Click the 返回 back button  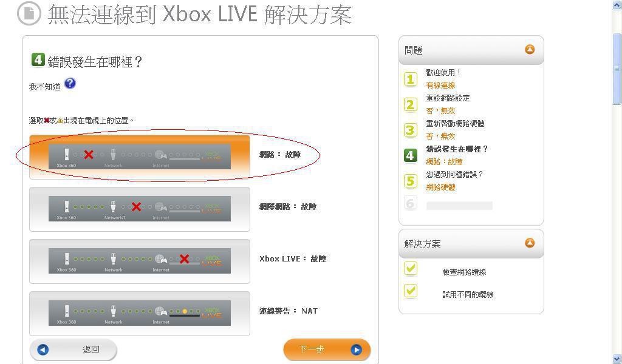click(x=73, y=349)
